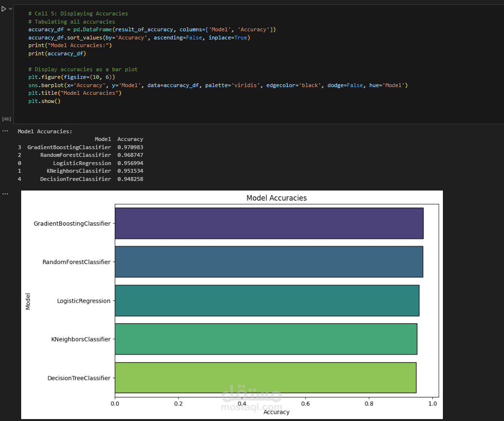Click the rotated y-axis label "Model"
Image resolution: width=504 pixels, height=421 pixels.
(x=28, y=301)
